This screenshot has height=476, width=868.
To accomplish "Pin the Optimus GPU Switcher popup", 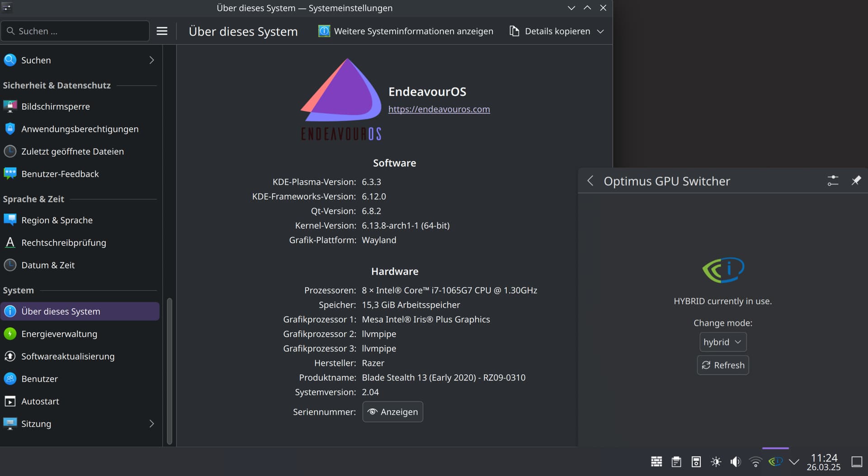I will point(856,181).
